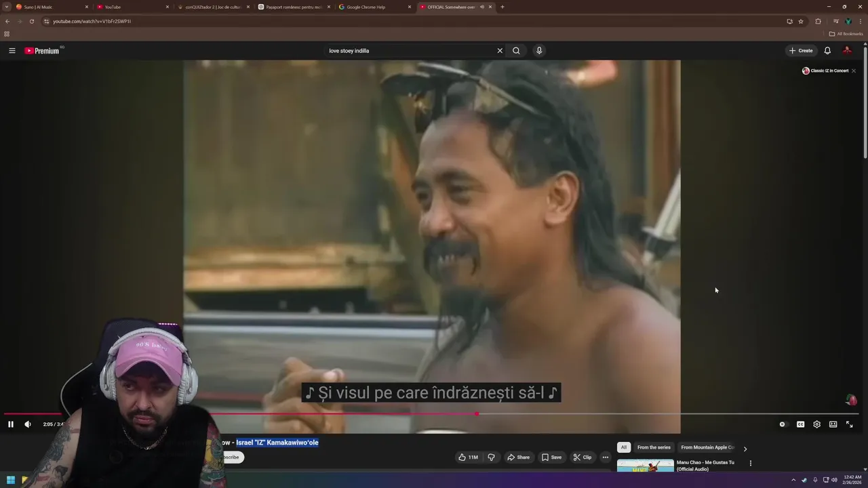Bookmark this page with the star

(801, 21)
